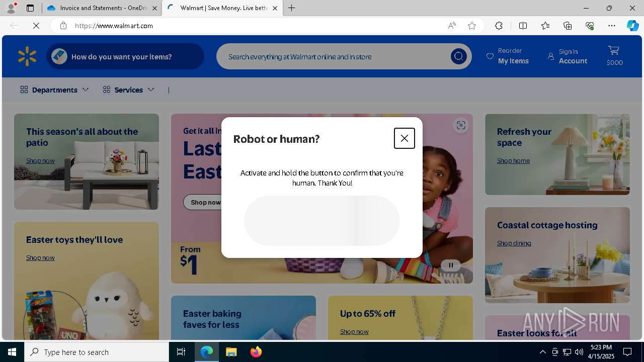
Task: Click Microsoft Edge on the taskbar
Action: pos(207,352)
